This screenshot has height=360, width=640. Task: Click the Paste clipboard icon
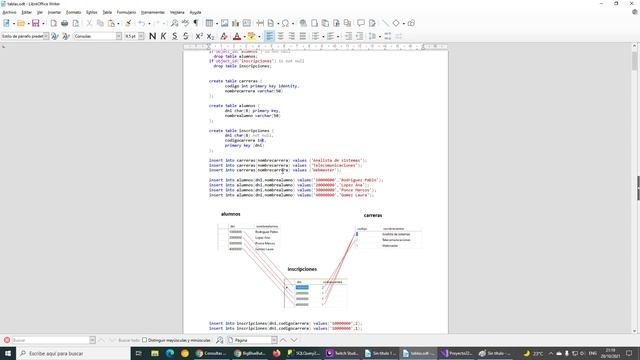(111, 23)
